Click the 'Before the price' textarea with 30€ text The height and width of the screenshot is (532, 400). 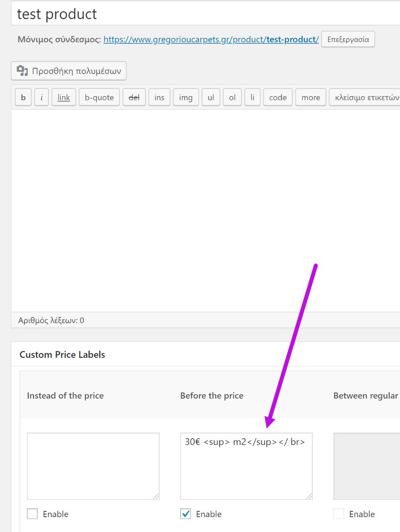coord(246,466)
